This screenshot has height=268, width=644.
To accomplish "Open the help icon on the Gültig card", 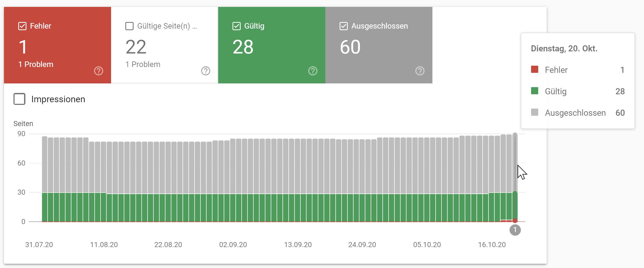I will pos(312,71).
